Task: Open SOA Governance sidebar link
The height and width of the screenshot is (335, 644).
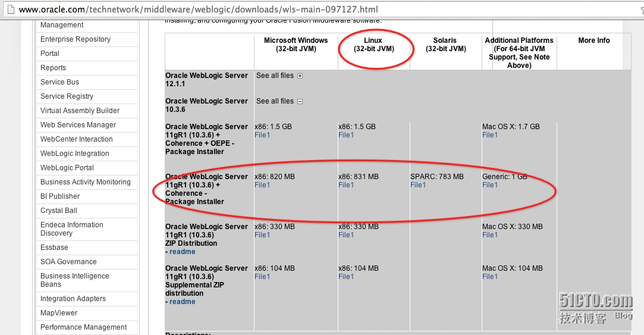Action: (68, 262)
